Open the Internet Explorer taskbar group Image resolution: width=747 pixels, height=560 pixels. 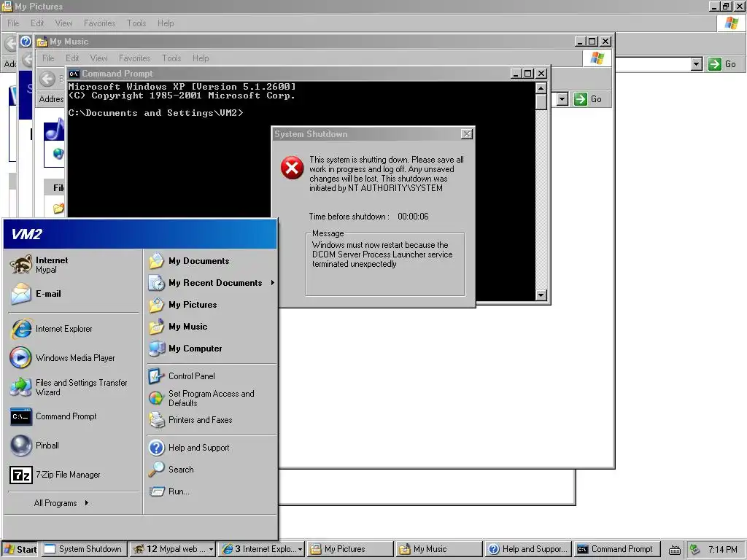262,549
